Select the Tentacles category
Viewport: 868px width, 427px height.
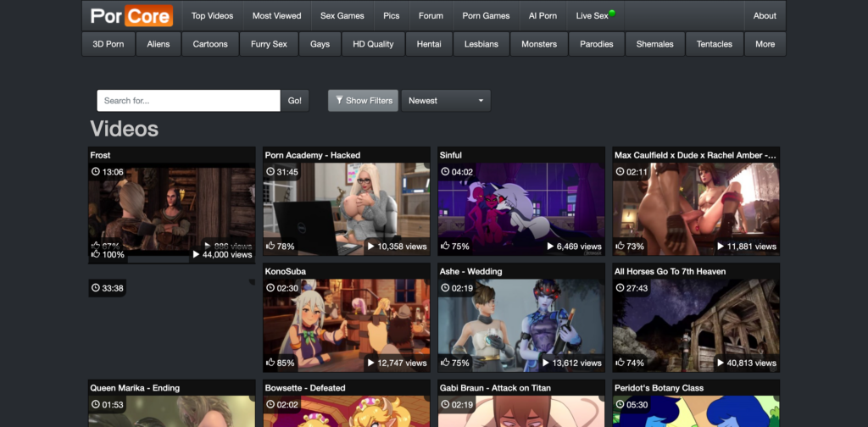[714, 44]
